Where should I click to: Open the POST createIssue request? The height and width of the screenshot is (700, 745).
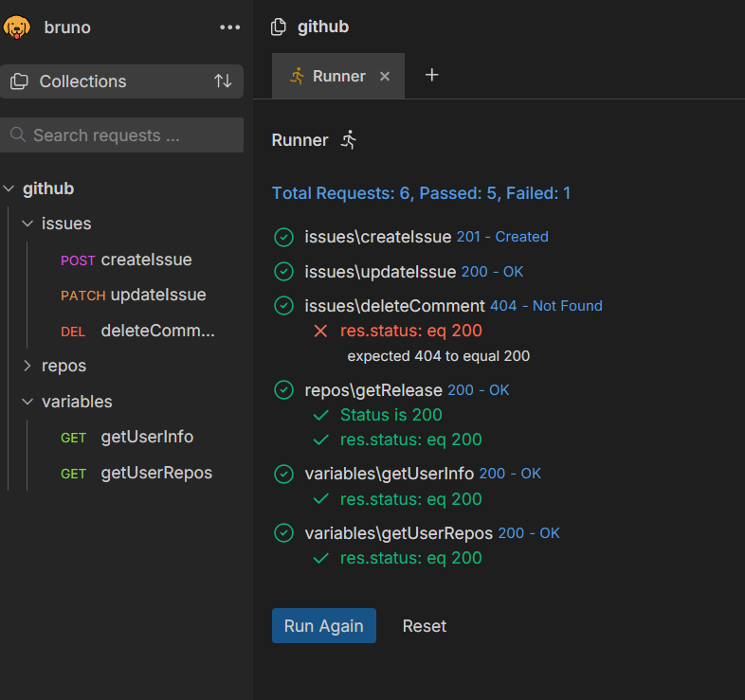point(126,260)
